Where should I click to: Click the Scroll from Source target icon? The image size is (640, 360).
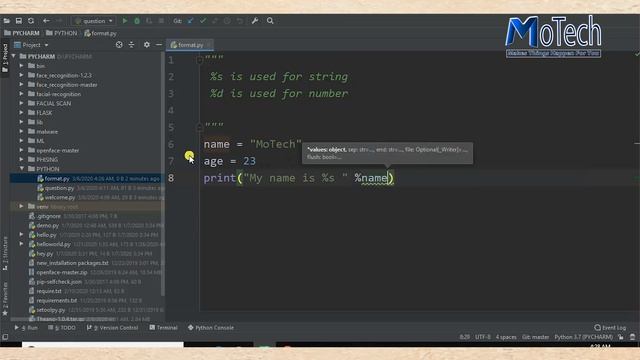119,45
